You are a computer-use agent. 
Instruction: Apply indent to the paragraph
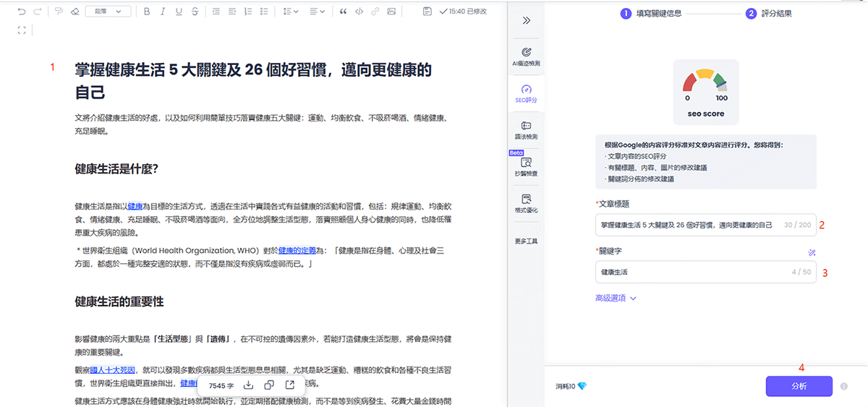pos(232,12)
